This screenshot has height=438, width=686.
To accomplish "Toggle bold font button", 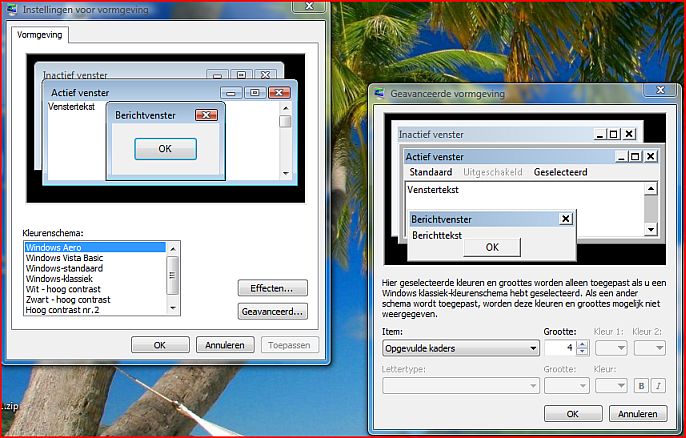I will tap(641, 385).
